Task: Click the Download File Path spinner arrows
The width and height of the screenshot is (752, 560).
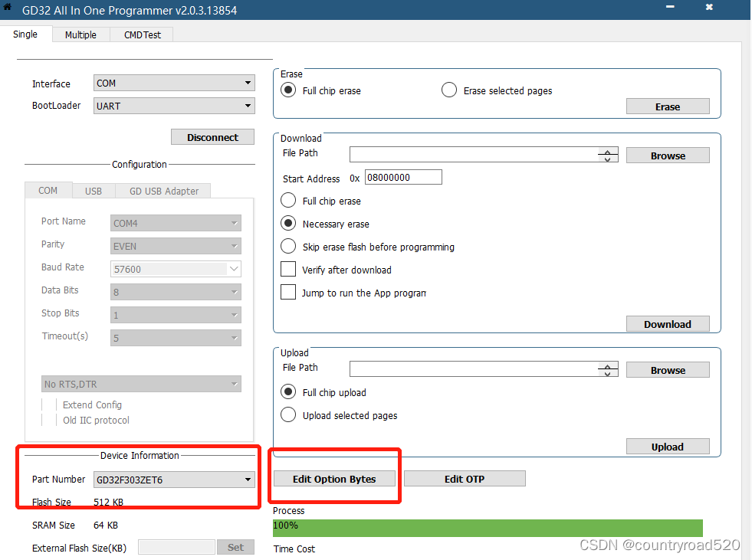Action: (608, 155)
